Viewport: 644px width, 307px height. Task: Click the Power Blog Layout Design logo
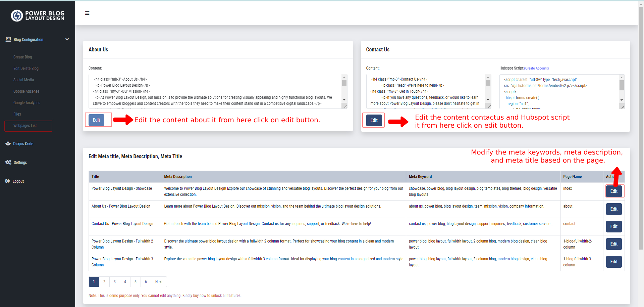click(37, 15)
